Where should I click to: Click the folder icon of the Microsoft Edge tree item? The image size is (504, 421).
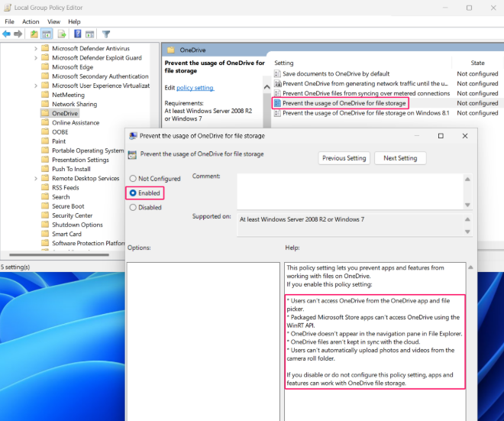pyautogui.click(x=45, y=67)
